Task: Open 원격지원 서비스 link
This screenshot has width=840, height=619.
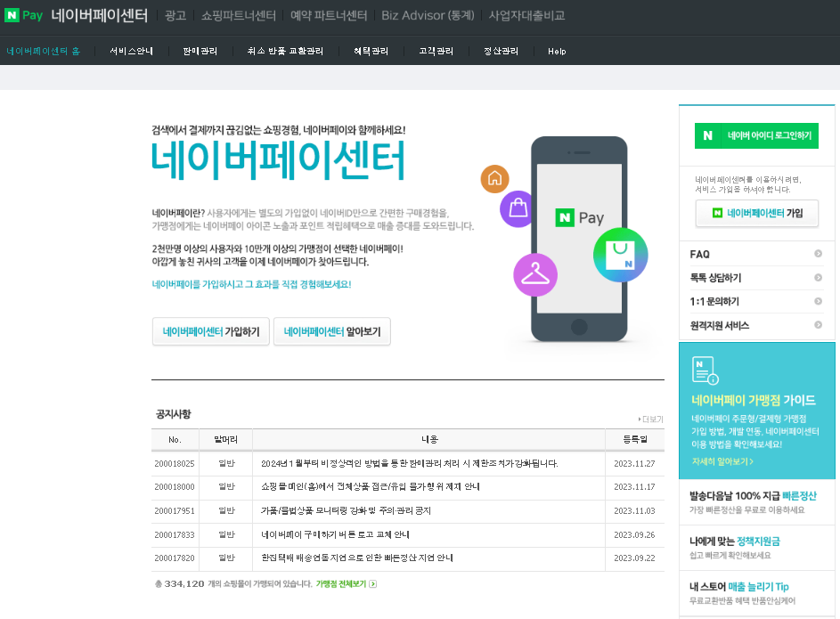Action: coord(720,325)
